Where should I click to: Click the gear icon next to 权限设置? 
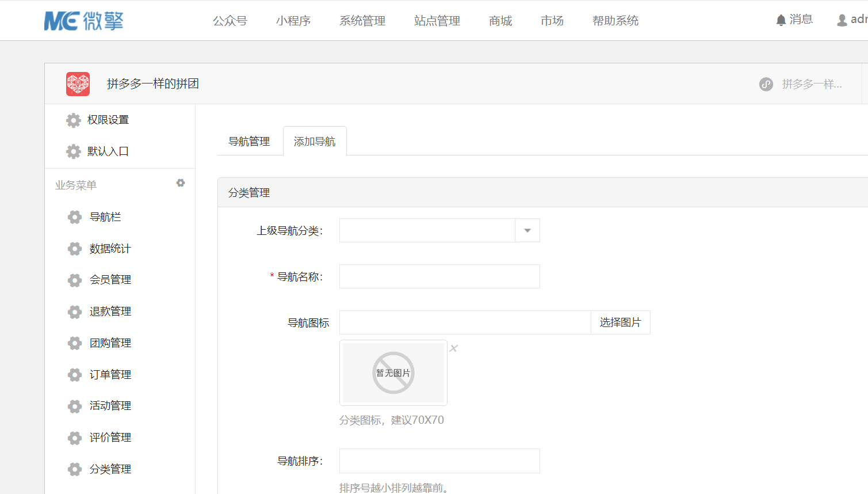[x=74, y=120]
